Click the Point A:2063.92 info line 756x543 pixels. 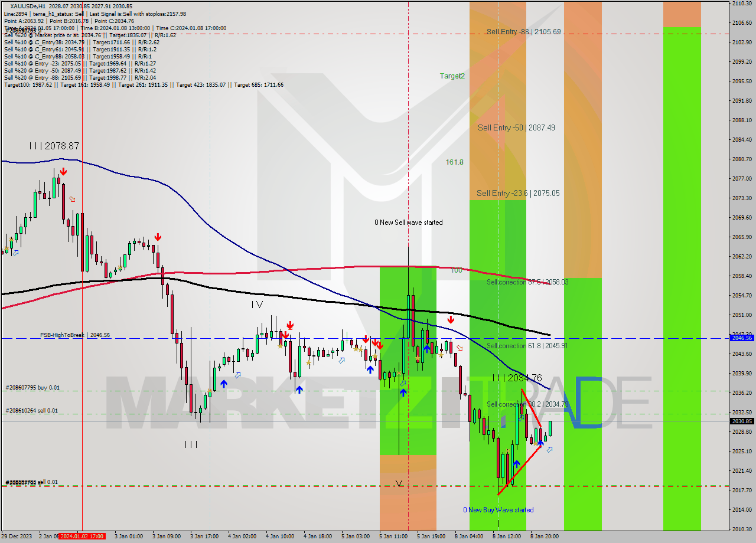69,21
